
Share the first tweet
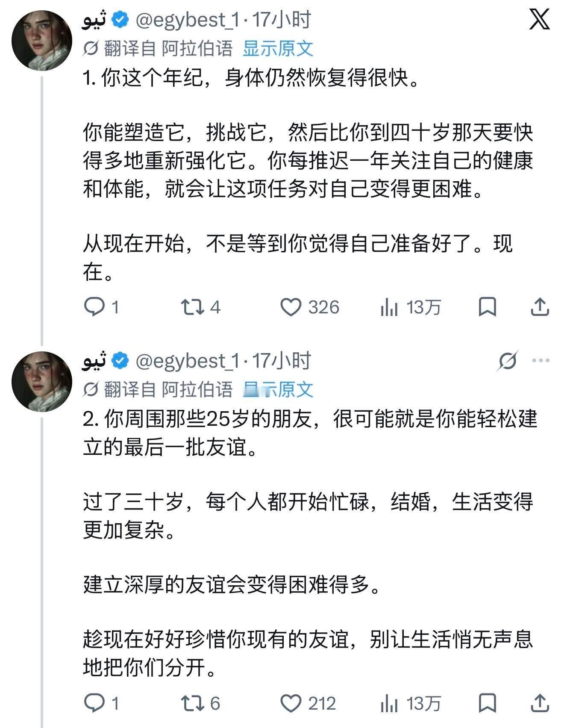(x=540, y=307)
